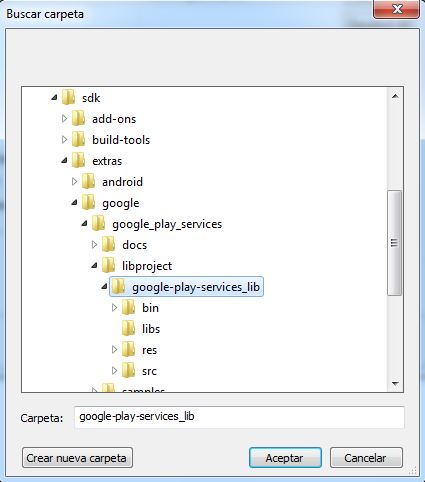Select the libproject folder name

pos(147,266)
